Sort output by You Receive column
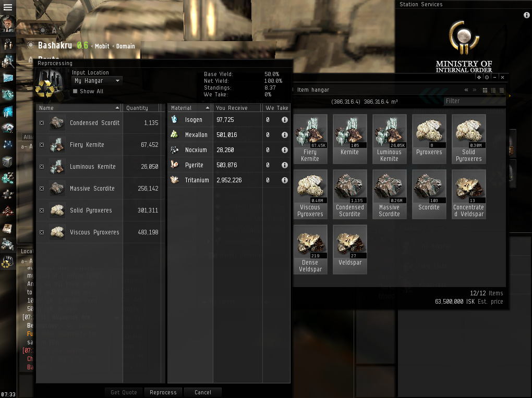Image resolution: width=532 pixels, height=398 pixels. coord(237,108)
